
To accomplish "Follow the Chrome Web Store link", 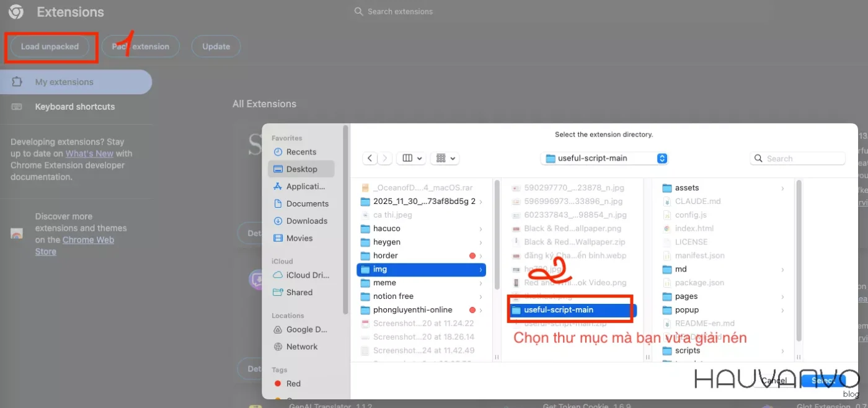I will [x=75, y=246].
